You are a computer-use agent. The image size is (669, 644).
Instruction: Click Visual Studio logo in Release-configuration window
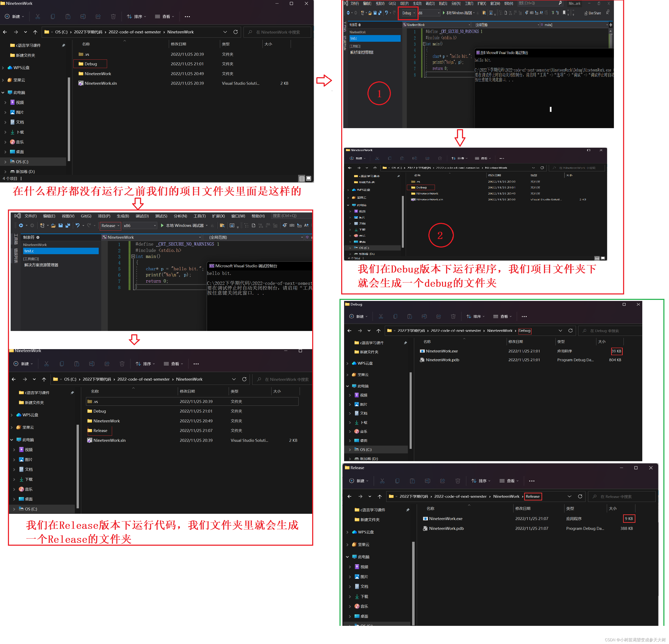pos(17,216)
